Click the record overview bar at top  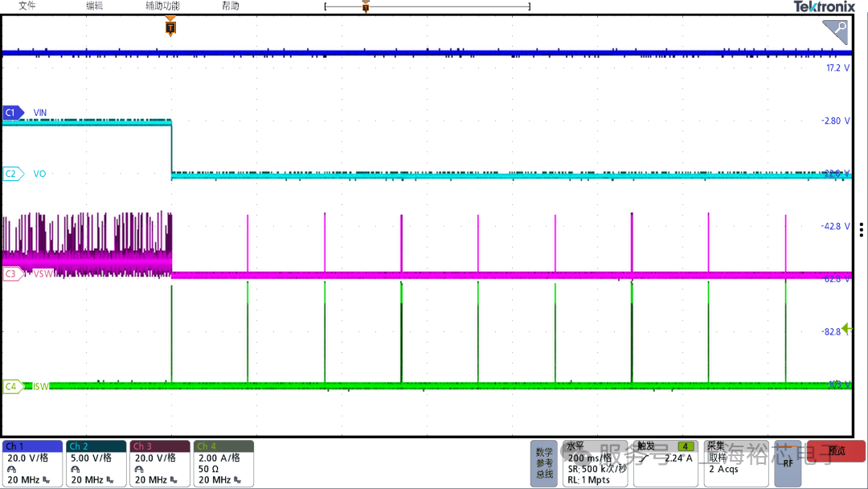pos(427,6)
